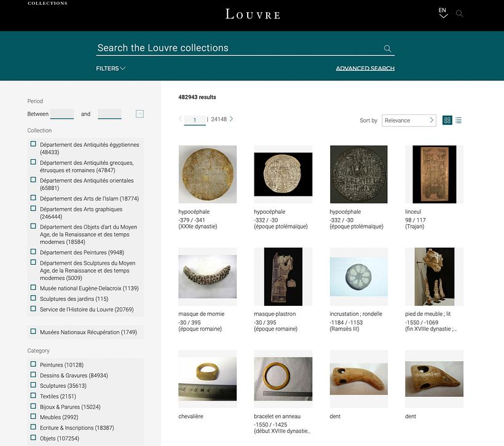504x446 pixels.
Task: Click the previous page chevron
Action: 180,119
